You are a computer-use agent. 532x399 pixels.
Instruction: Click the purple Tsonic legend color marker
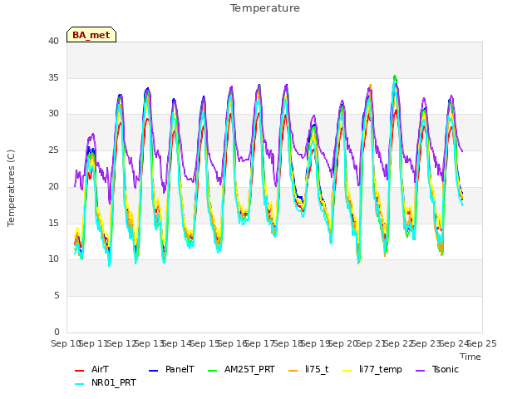(x=421, y=371)
